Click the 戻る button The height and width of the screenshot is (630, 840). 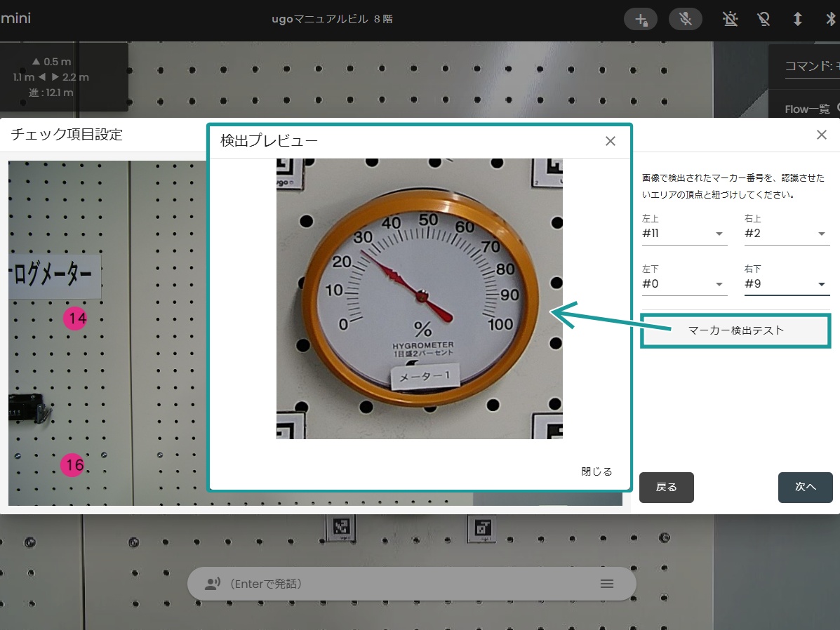point(667,487)
